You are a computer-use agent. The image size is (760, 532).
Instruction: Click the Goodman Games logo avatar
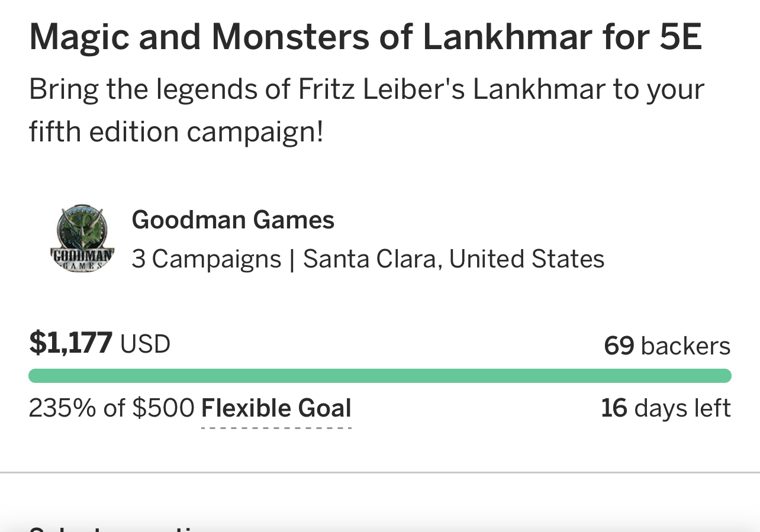click(x=82, y=238)
